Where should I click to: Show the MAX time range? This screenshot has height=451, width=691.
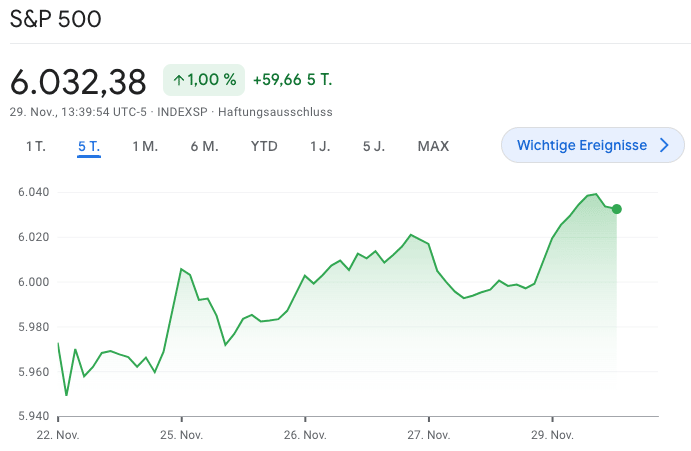click(x=433, y=146)
